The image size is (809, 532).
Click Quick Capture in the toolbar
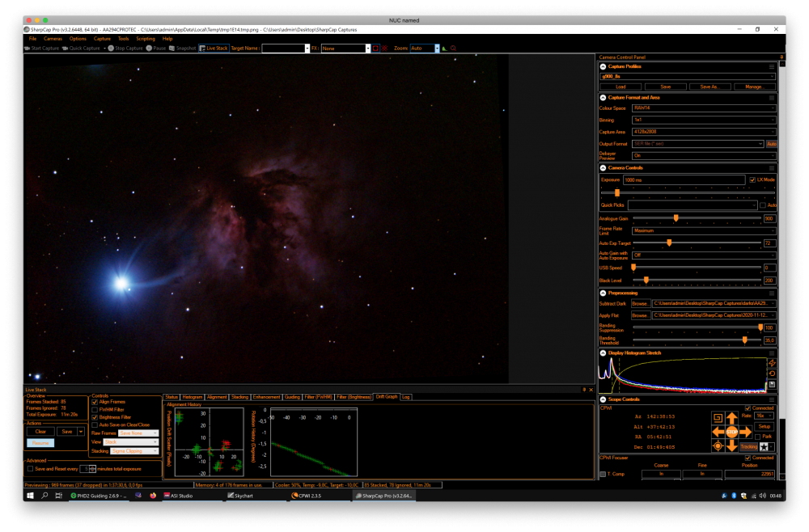(81, 48)
